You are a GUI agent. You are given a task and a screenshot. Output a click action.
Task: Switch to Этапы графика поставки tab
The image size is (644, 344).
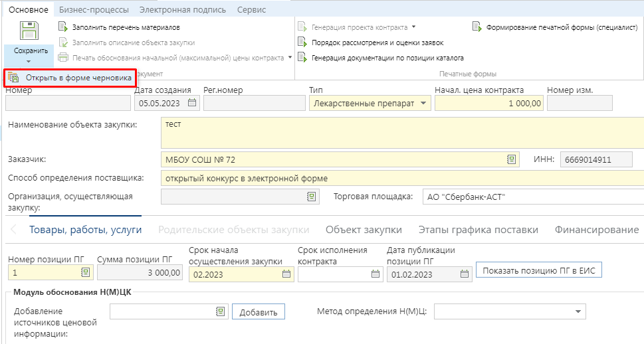pos(479,230)
